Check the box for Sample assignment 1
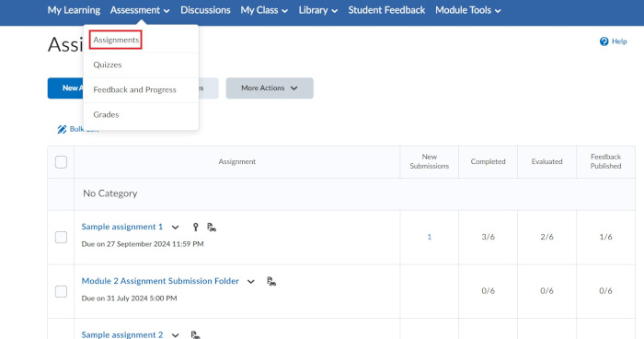644x339 pixels. coord(61,237)
